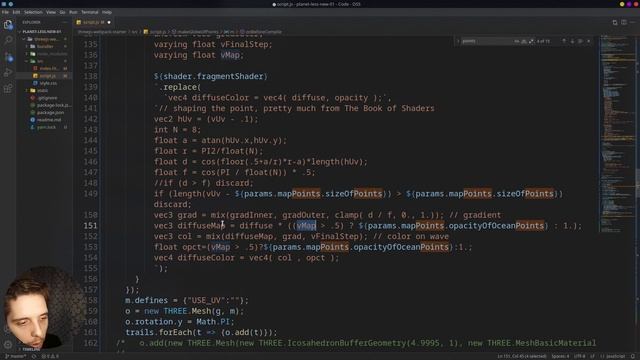Open Explorer panel actions ellipsis
The width and height of the screenshot is (640, 360).
(x=65, y=22)
